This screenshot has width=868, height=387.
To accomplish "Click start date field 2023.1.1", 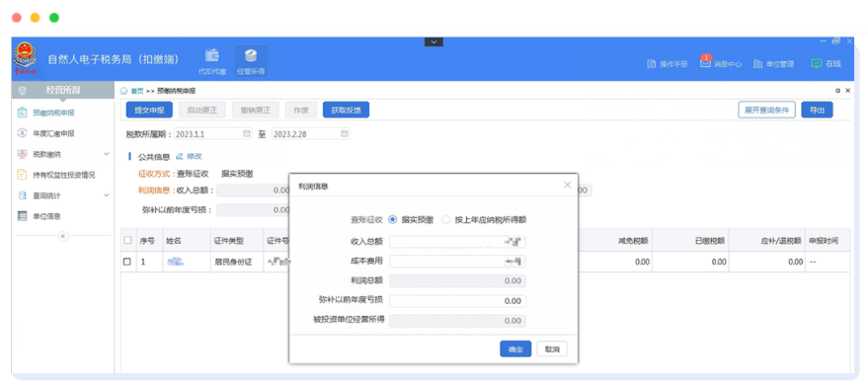I will tap(213, 133).
